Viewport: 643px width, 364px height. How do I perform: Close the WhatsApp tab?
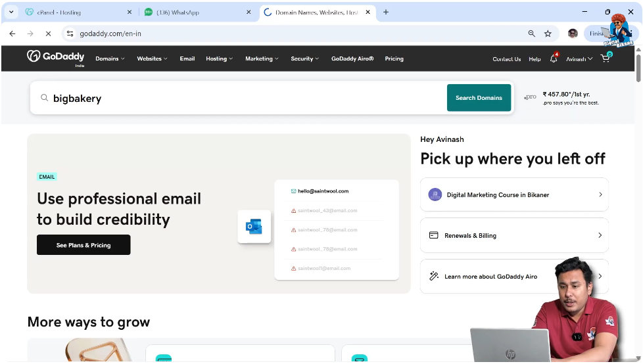point(249,12)
